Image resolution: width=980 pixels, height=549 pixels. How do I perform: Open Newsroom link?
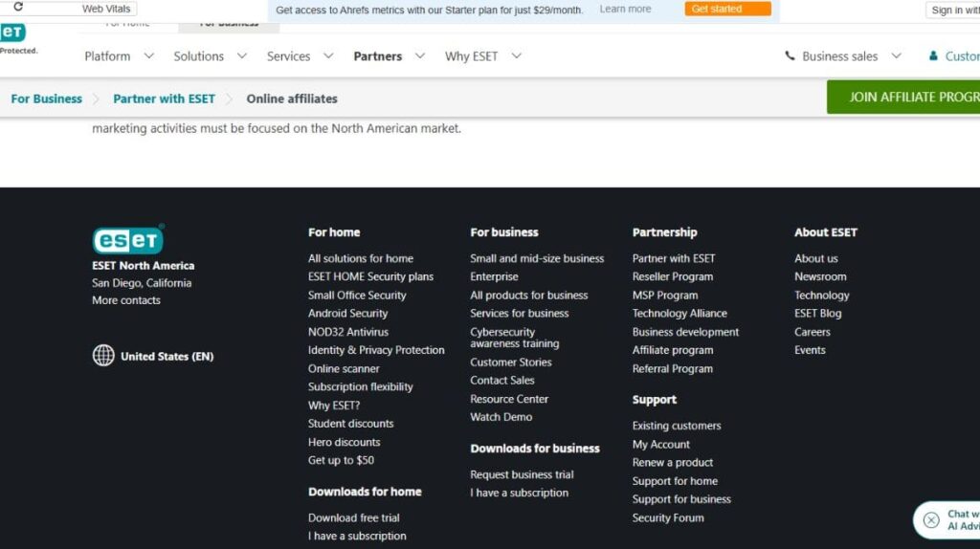coord(820,276)
